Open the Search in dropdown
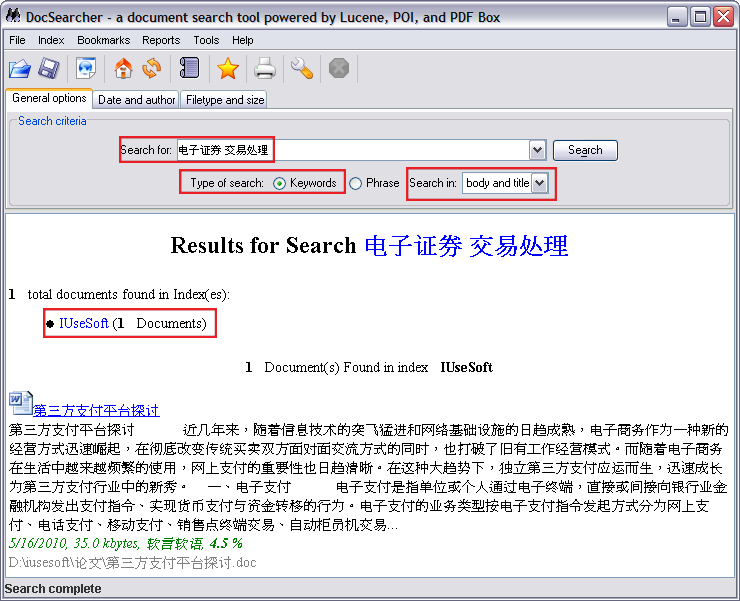Image resolution: width=740 pixels, height=601 pixels. [540, 183]
